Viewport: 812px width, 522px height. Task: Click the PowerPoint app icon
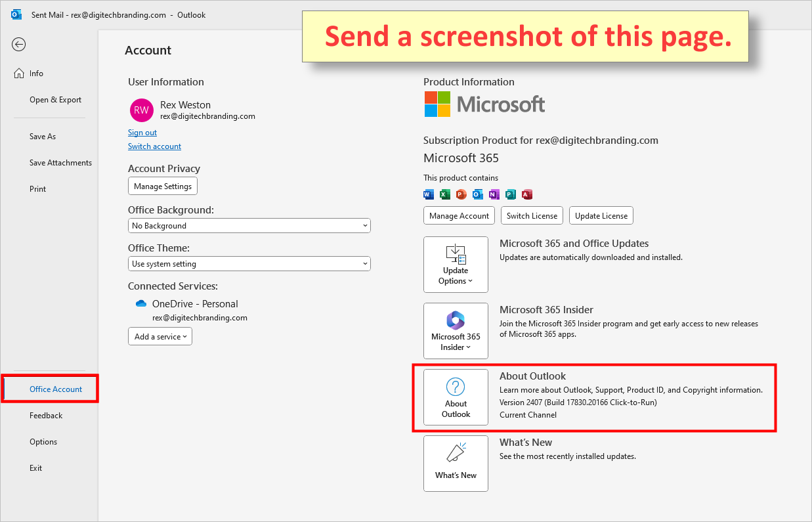461,194
